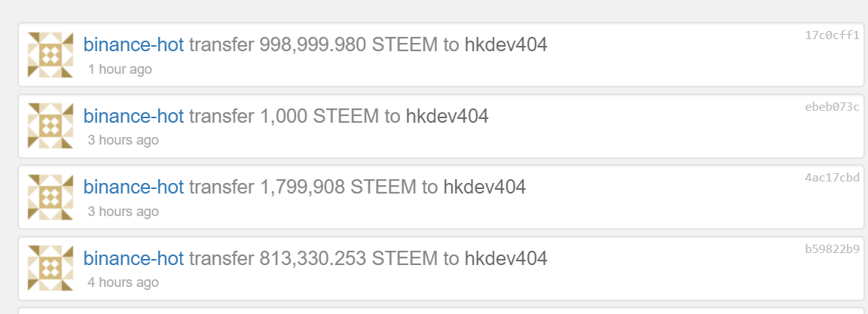
Task: Click avatar icon of the 1,799,908 STEEM transfer
Action: click(x=50, y=197)
